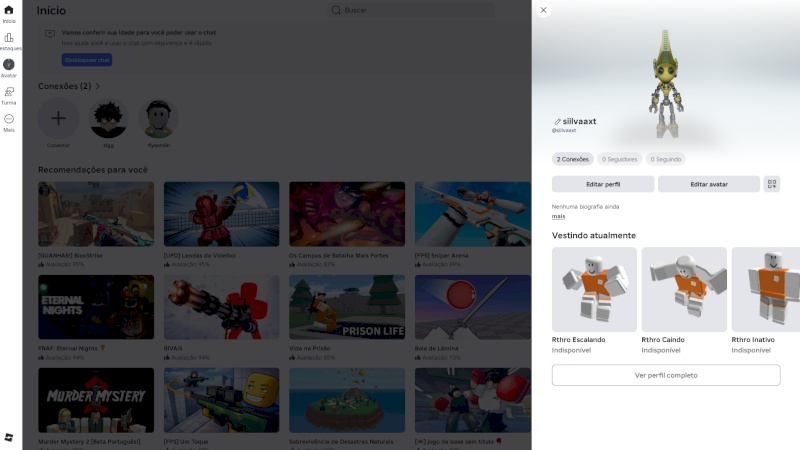Click pencil icon beside siilvaaxt name
The width and height of the screenshot is (800, 450).
pyautogui.click(x=557, y=121)
